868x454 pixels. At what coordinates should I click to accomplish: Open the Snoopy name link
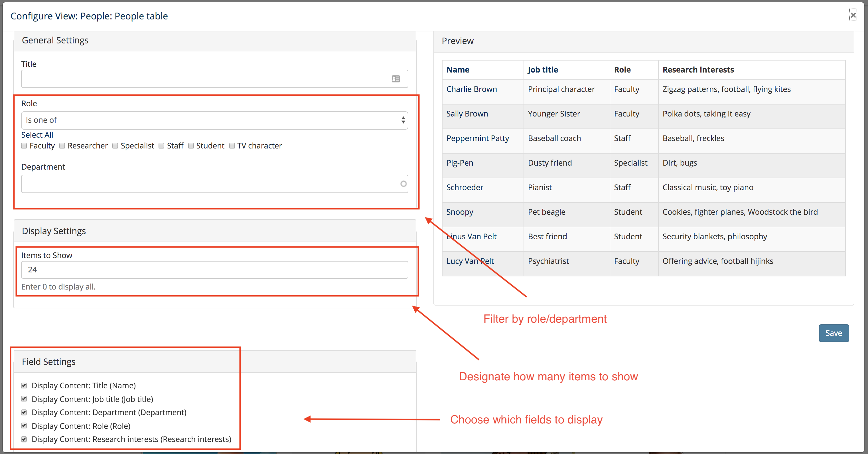pyautogui.click(x=460, y=212)
